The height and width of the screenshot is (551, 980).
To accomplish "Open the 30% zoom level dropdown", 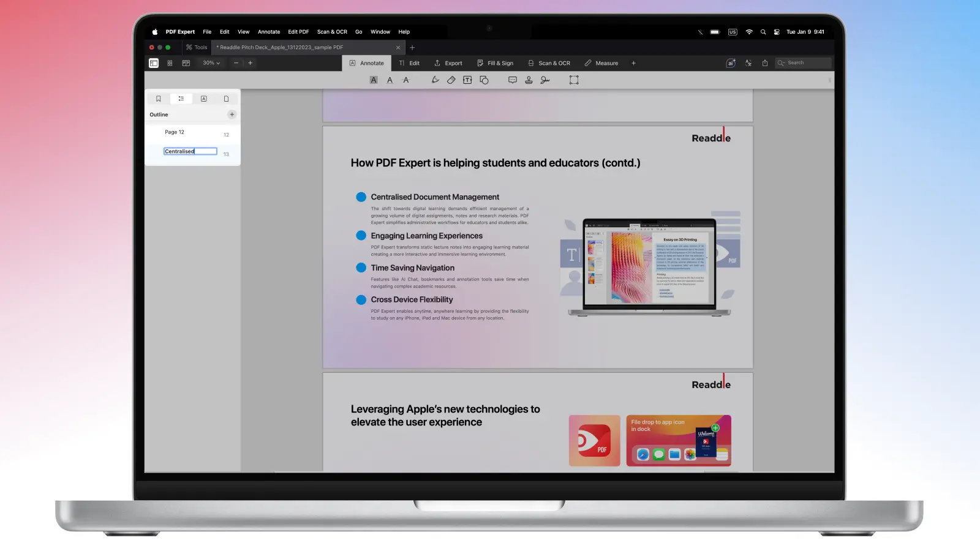I will (211, 63).
